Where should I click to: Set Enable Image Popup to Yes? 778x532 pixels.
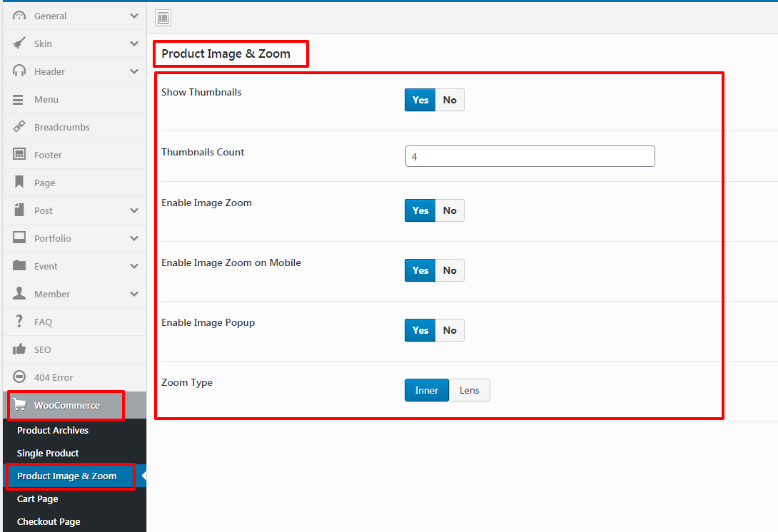tap(420, 330)
